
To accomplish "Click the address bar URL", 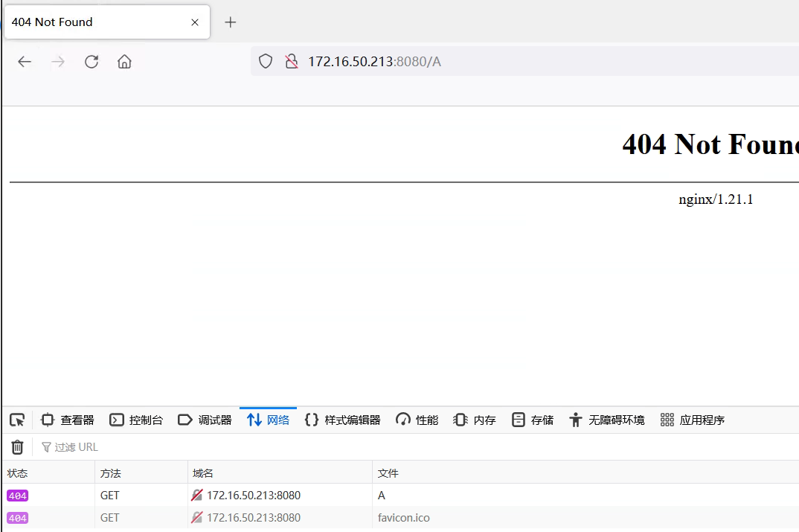I will click(374, 62).
